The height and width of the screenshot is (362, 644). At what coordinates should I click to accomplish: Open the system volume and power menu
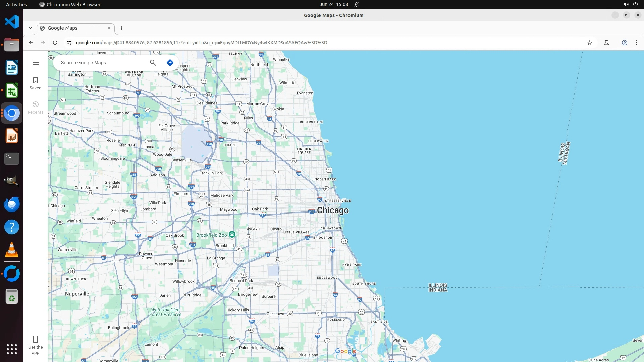[x=631, y=5]
